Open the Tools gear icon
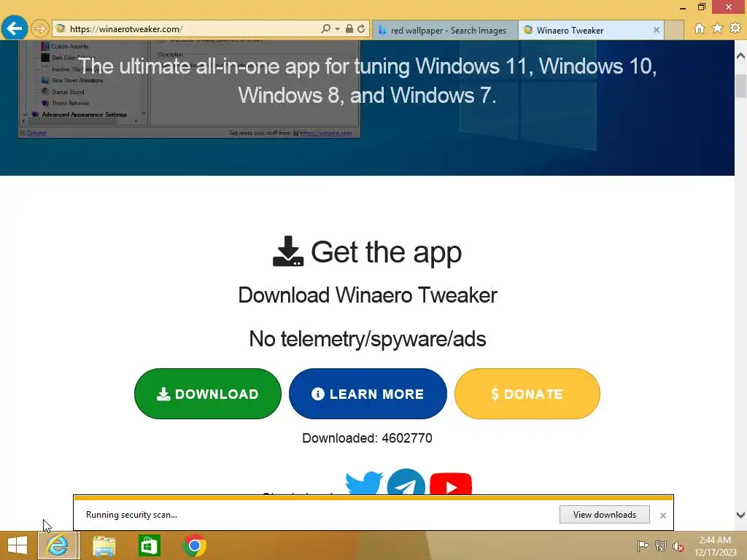Screen dimensions: 747x560 pyautogui.click(x=735, y=28)
